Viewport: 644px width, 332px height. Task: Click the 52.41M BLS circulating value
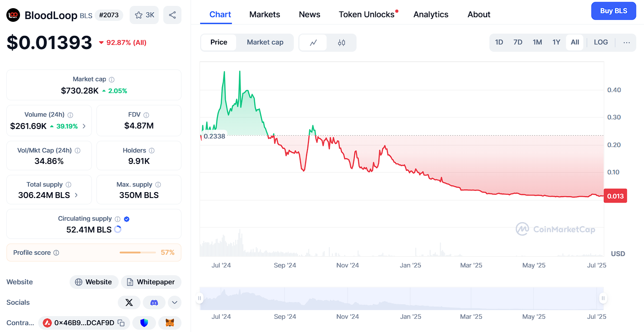89,229
